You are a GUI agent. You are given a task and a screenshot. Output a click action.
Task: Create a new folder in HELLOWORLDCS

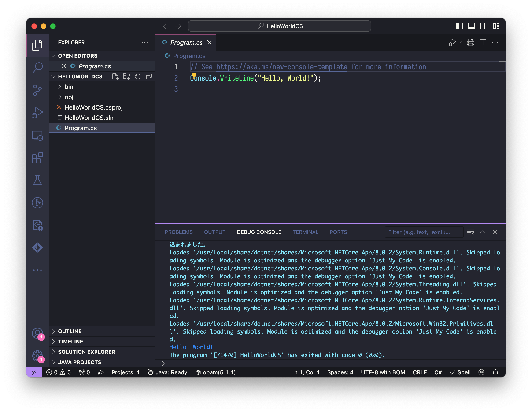pyautogui.click(x=126, y=77)
